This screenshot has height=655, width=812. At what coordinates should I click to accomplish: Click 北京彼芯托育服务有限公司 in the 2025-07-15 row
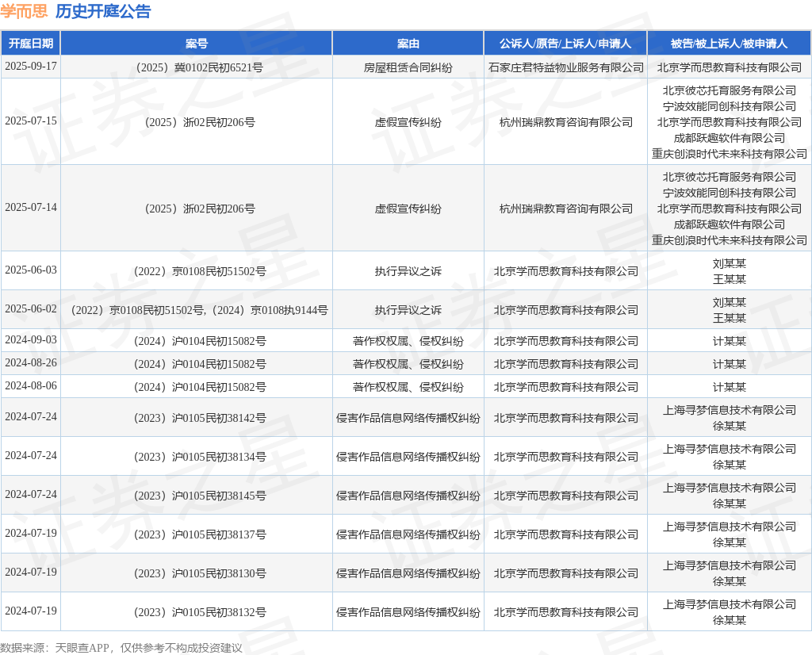(730, 90)
